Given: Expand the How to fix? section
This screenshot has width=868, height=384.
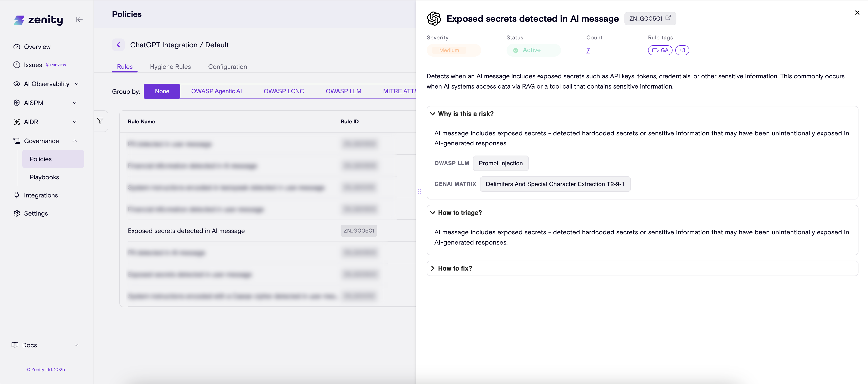Looking at the screenshot, I should tap(455, 268).
